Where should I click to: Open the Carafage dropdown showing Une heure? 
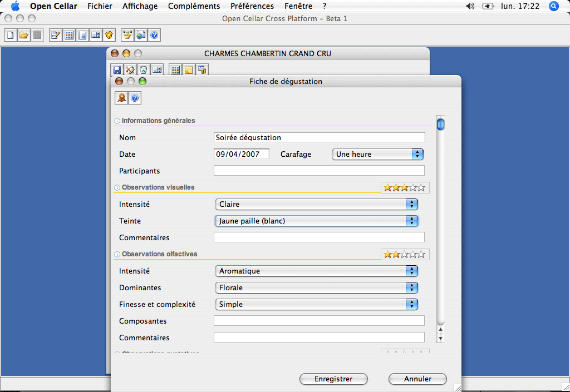pyautogui.click(x=378, y=154)
